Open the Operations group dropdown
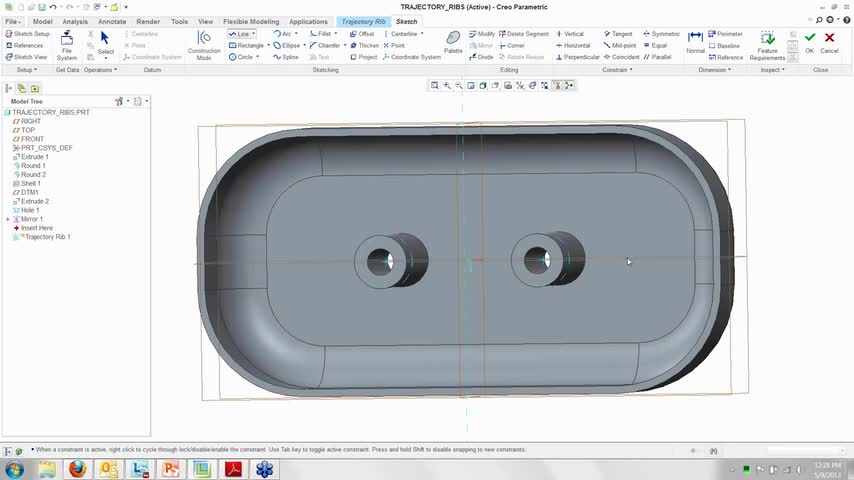This screenshot has width=854, height=480. coord(100,70)
